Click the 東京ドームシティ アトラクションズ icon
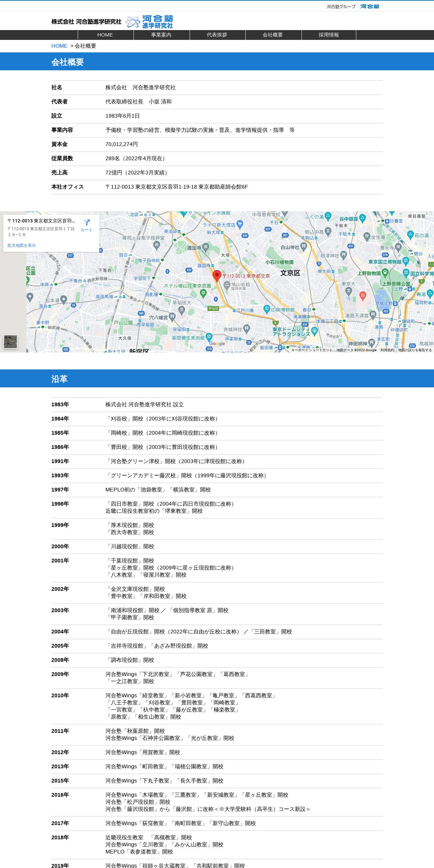 315,331
